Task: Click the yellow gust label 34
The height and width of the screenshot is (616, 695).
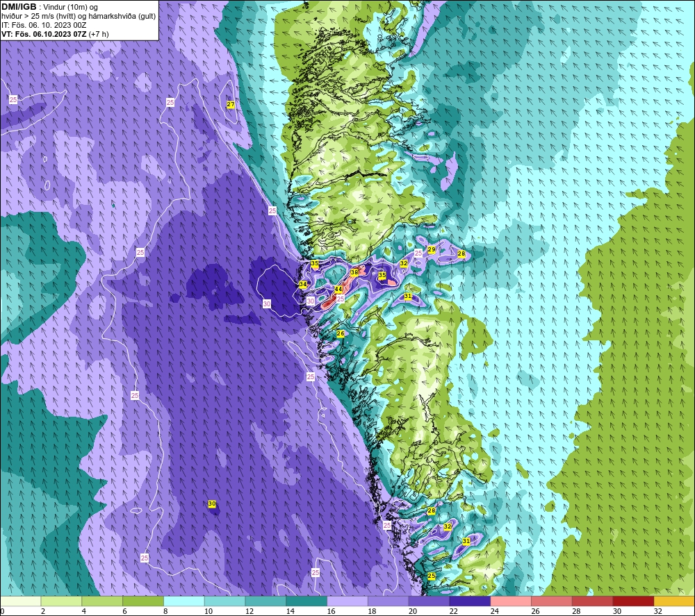Action: point(303,284)
